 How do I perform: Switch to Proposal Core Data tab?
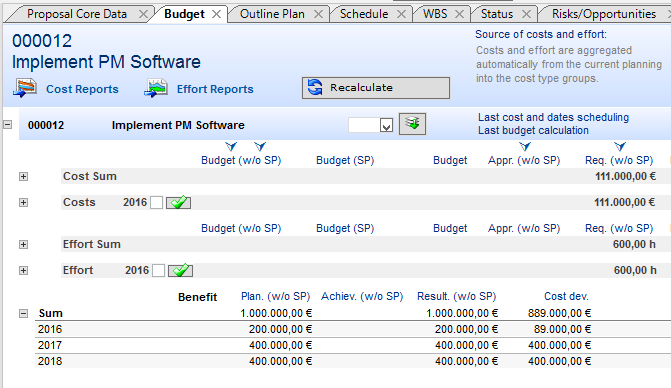pyautogui.click(x=77, y=14)
